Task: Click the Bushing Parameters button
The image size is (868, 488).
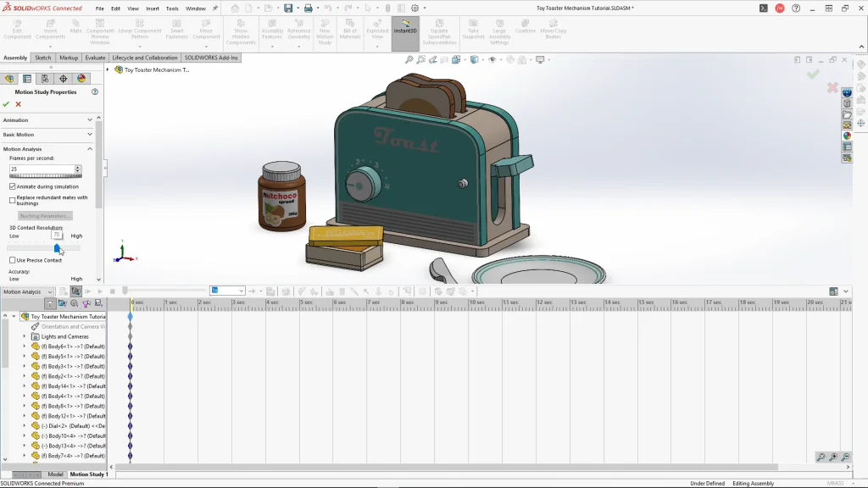Action: tap(45, 216)
